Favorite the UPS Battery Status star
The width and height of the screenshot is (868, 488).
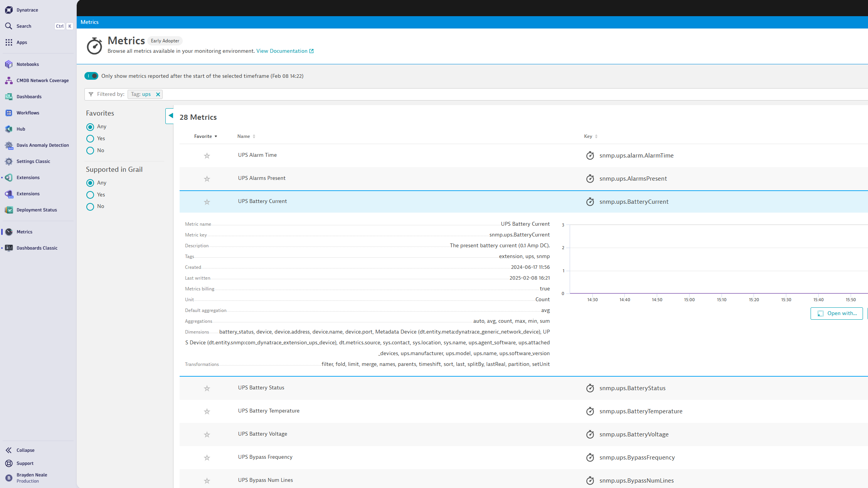tap(207, 388)
